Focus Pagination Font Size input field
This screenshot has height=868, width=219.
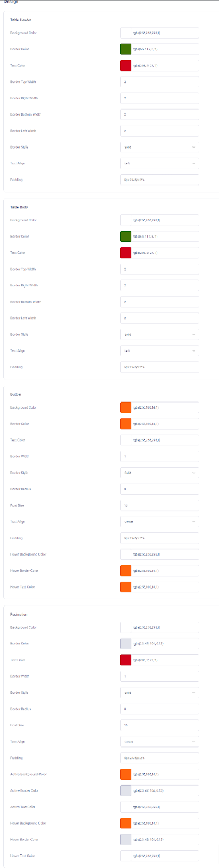click(160, 725)
